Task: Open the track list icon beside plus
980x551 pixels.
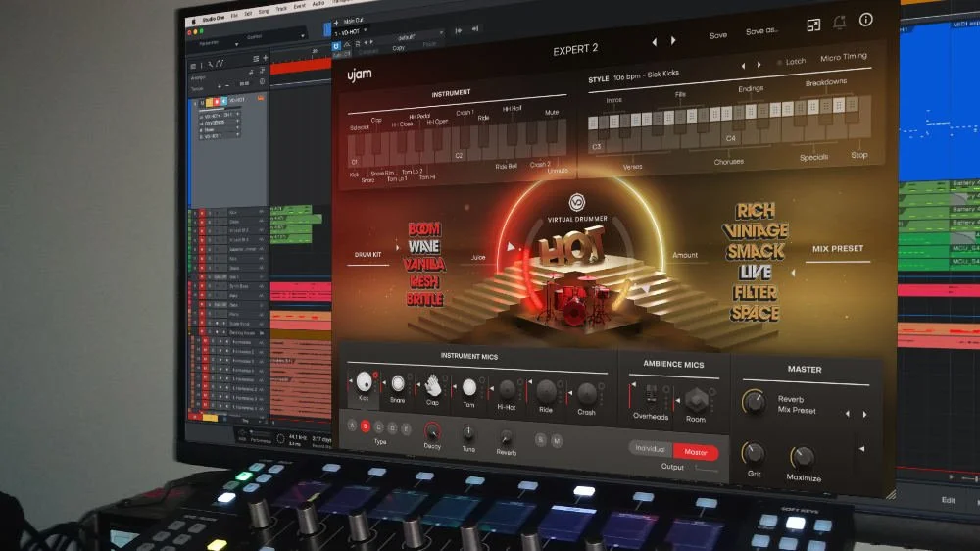Action: (256, 59)
